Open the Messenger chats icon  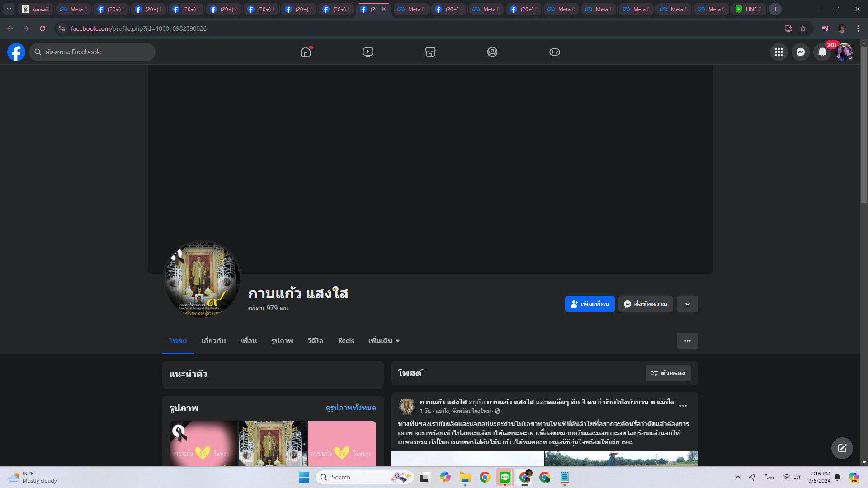[800, 52]
